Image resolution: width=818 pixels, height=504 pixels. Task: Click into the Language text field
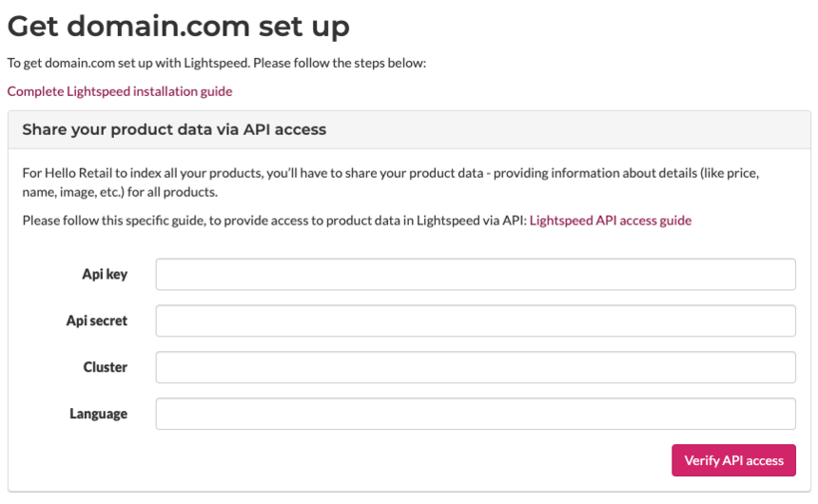point(476,414)
